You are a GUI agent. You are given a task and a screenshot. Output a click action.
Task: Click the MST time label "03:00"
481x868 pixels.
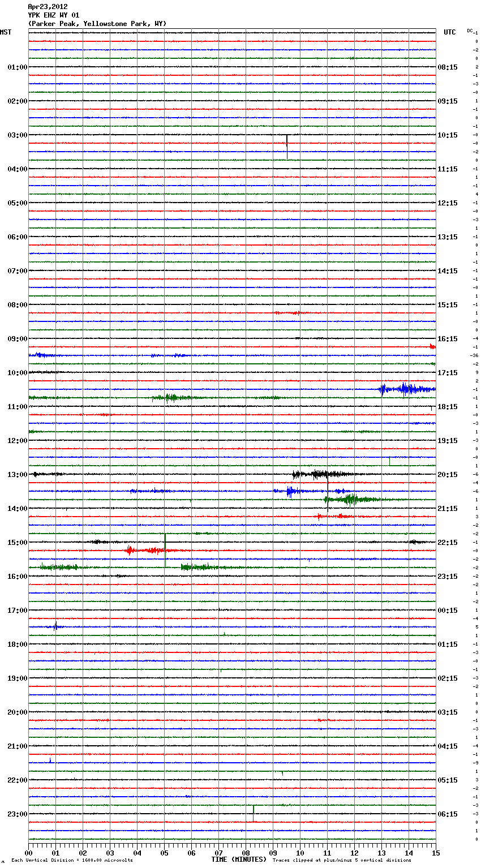click(x=18, y=135)
